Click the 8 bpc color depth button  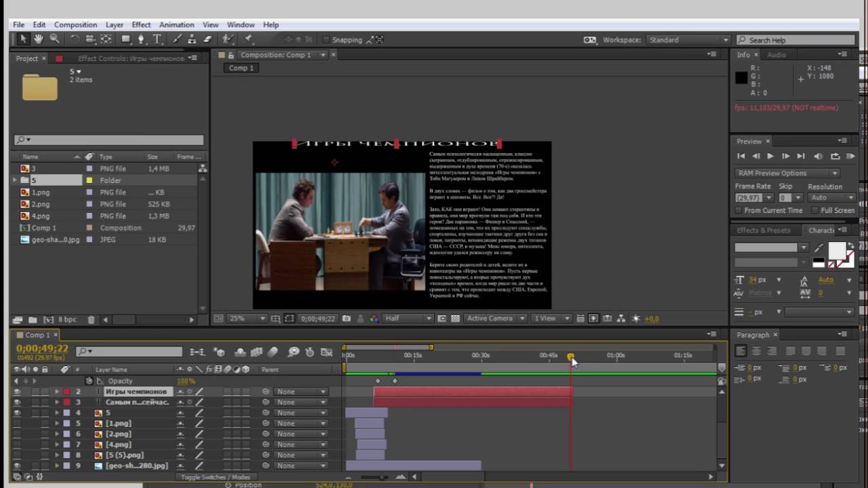click(67, 320)
